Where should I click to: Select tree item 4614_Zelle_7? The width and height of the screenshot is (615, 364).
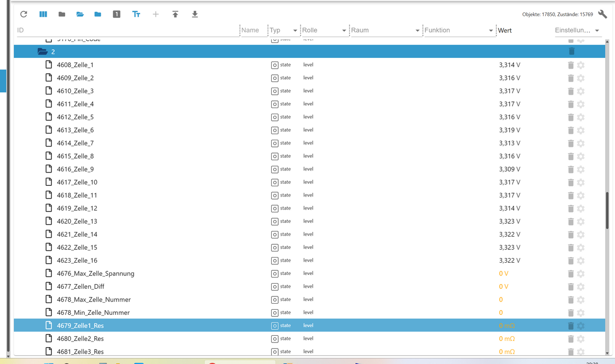click(75, 143)
